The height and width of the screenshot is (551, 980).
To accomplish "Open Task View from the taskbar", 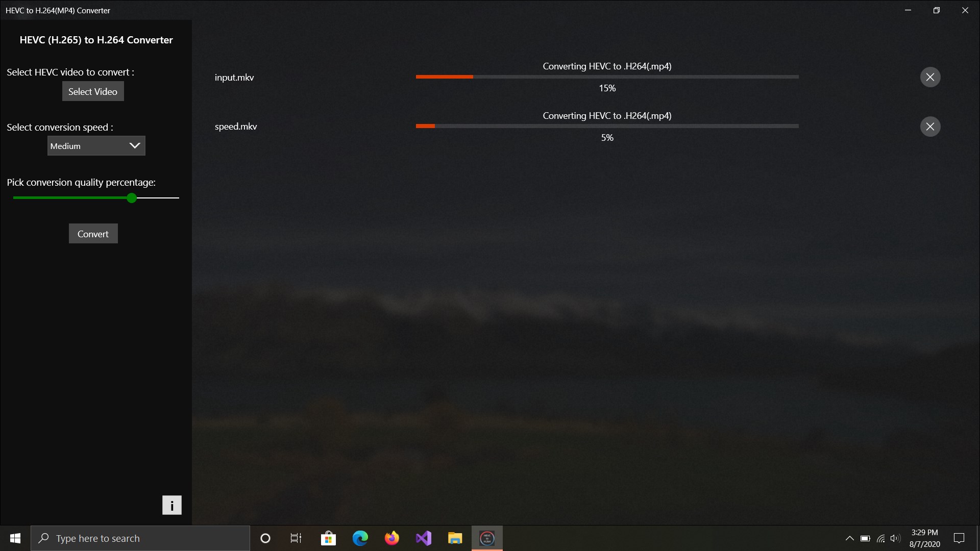I will [x=295, y=538].
